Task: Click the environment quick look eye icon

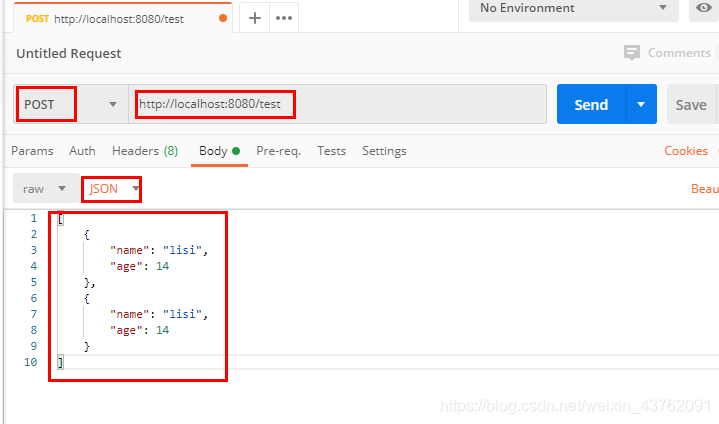Action: coord(703,8)
